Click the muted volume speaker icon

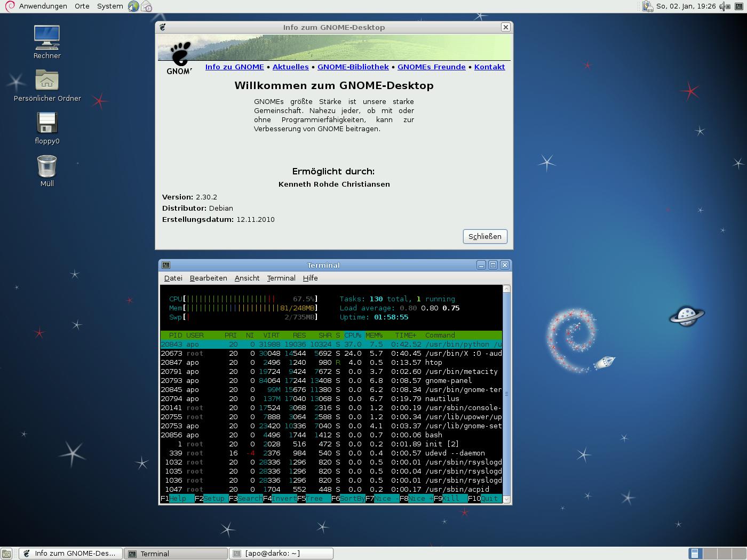724,6
